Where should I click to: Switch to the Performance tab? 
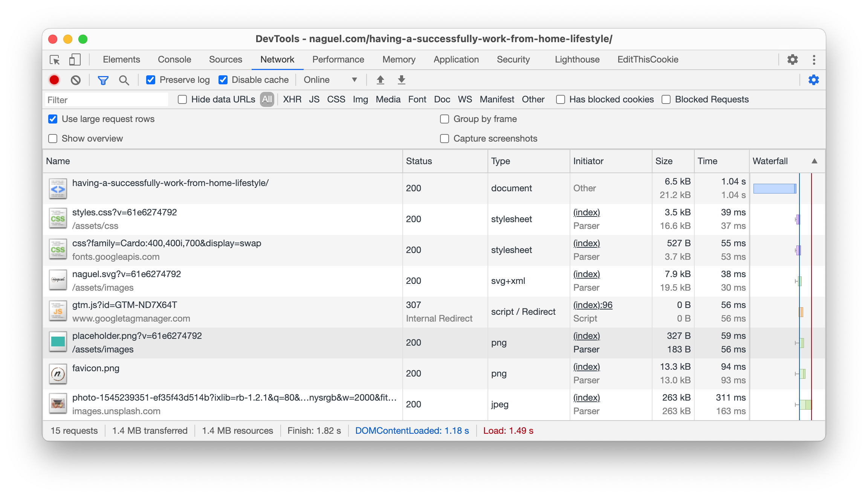(x=338, y=59)
